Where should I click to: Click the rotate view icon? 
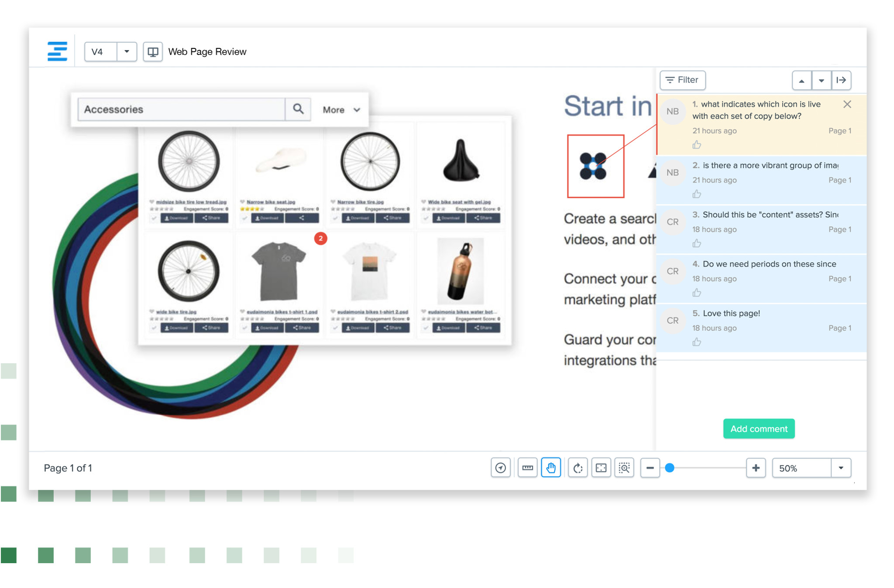coord(578,468)
